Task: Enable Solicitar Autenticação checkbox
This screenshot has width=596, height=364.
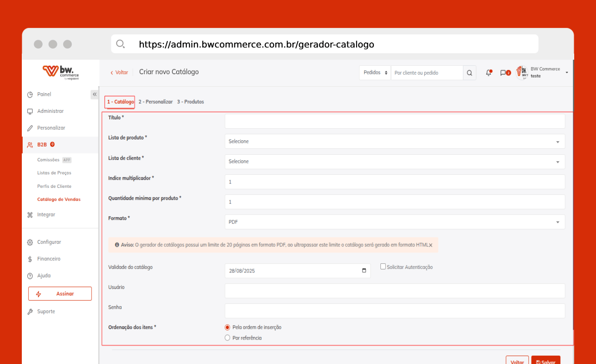Action: (383, 266)
